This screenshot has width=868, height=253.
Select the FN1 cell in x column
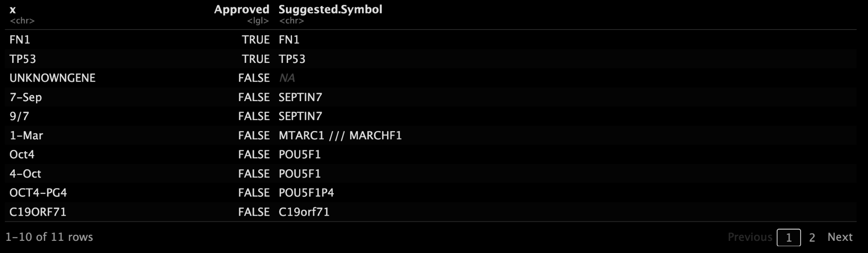(20, 39)
